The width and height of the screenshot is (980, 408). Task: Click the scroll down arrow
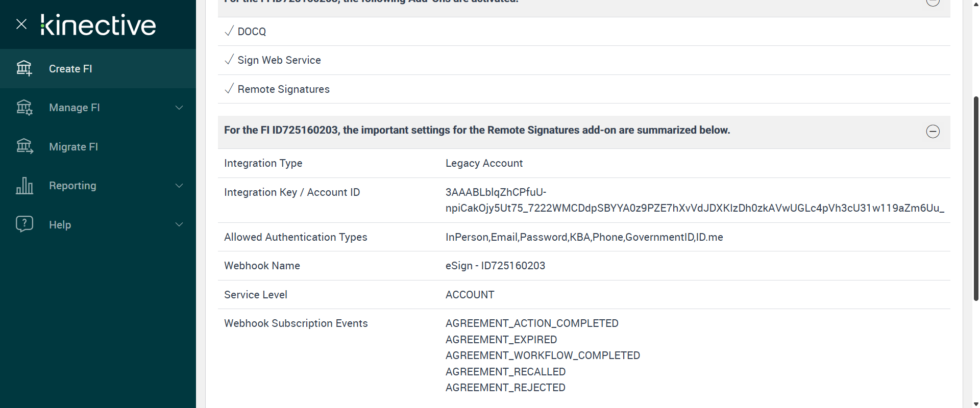coord(976,404)
